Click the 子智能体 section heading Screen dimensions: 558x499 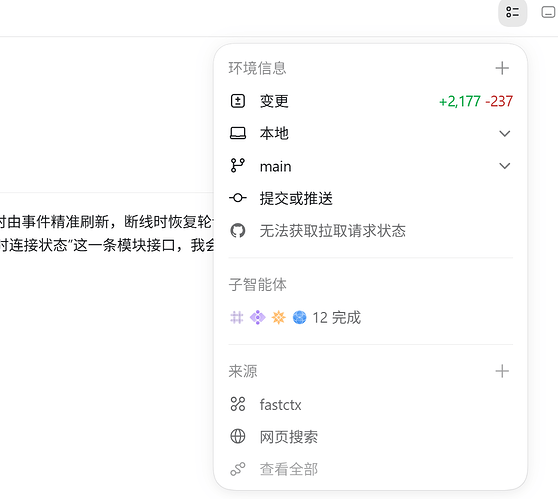tap(257, 285)
